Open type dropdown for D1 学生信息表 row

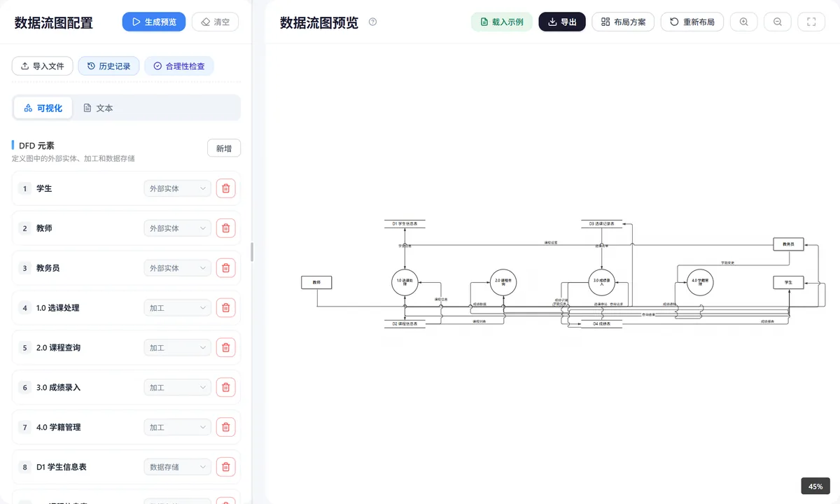177,467
